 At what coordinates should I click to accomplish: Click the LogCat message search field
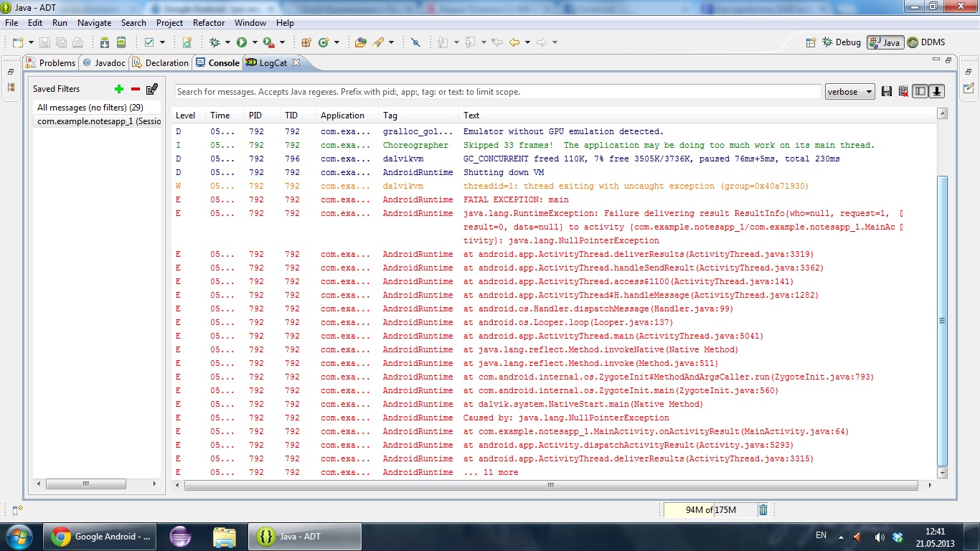pos(498,92)
